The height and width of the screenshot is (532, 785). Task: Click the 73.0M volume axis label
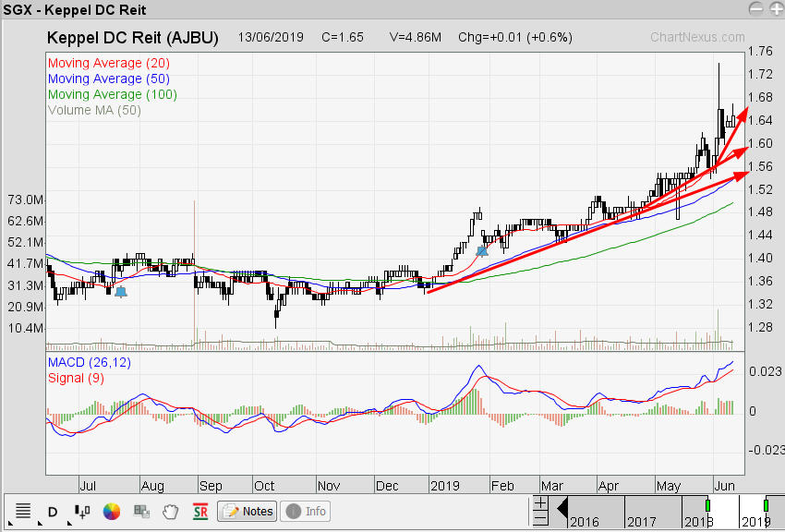tap(26, 199)
